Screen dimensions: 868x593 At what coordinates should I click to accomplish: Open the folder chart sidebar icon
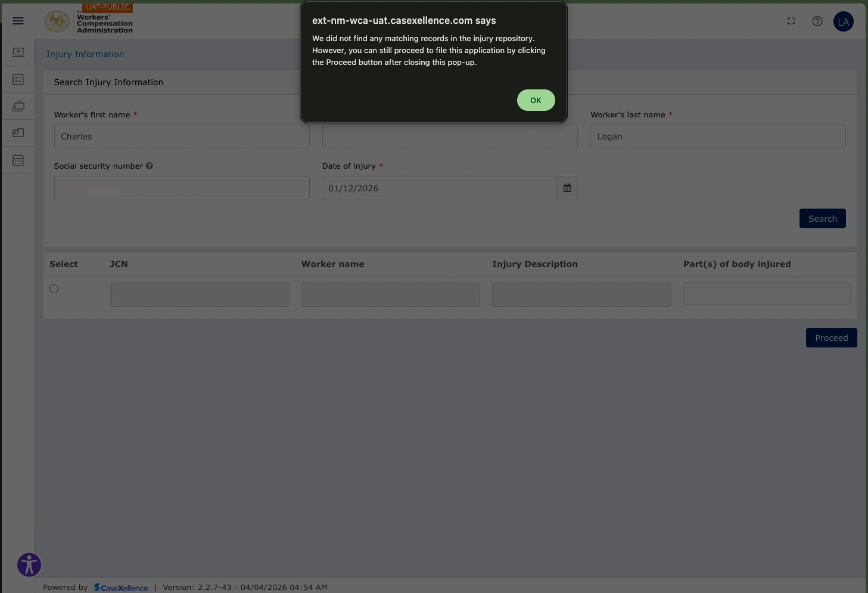[18, 133]
